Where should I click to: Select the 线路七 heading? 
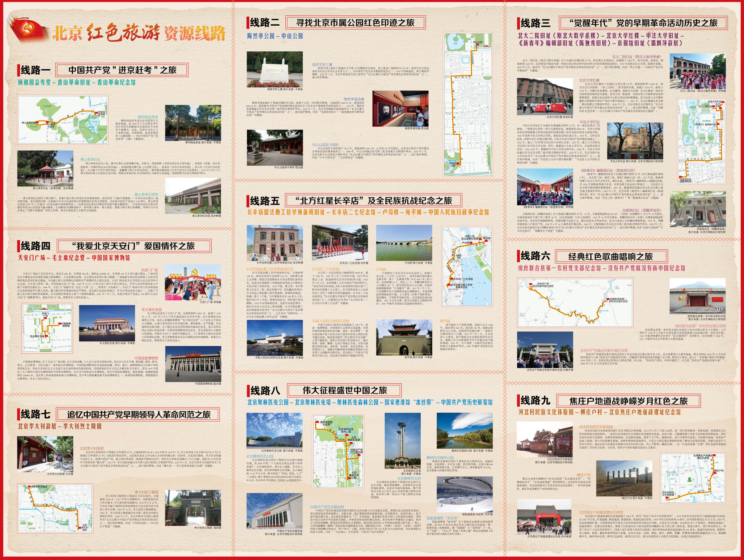[x=35, y=414]
